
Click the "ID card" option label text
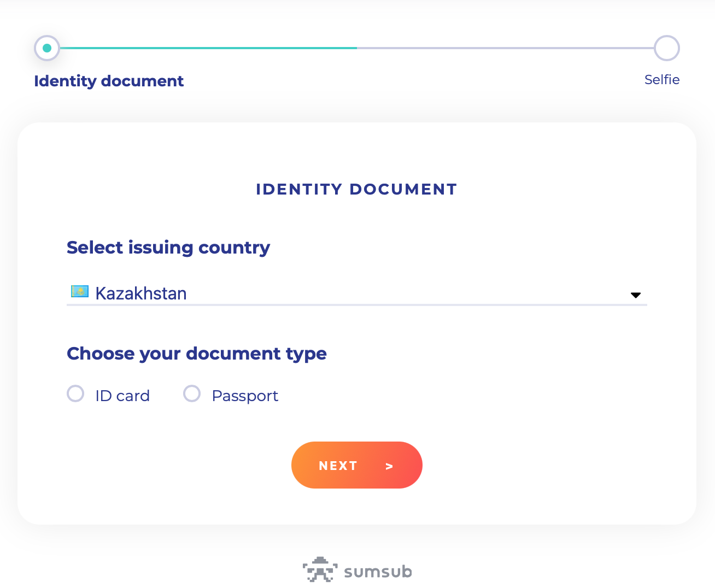pyautogui.click(x=122, y=396)
